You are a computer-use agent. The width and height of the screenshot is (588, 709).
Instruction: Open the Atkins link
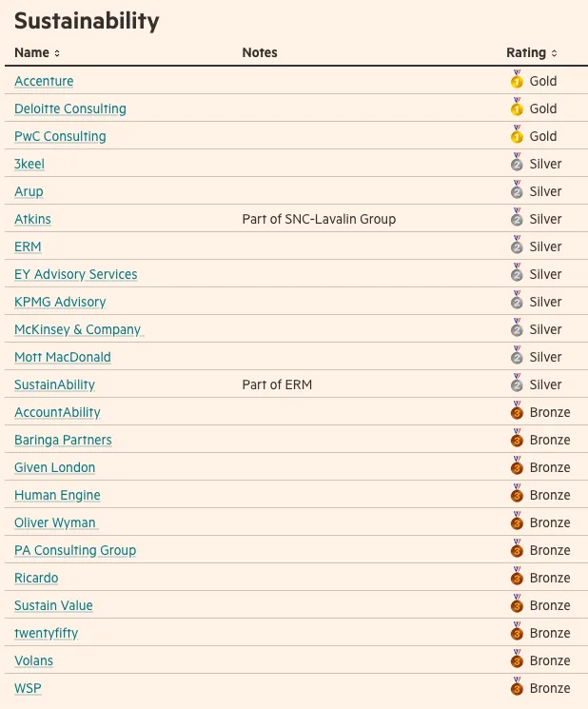click(32, 219)
